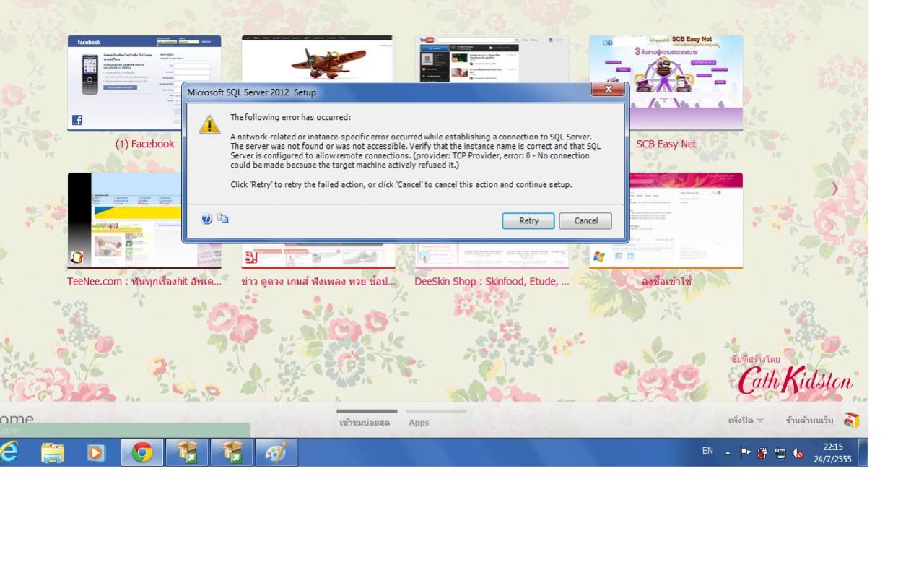This screenshot has width=924, height=578.
Task: Click the text "The following error has occurred:"
Action: (x=290, y=117)
